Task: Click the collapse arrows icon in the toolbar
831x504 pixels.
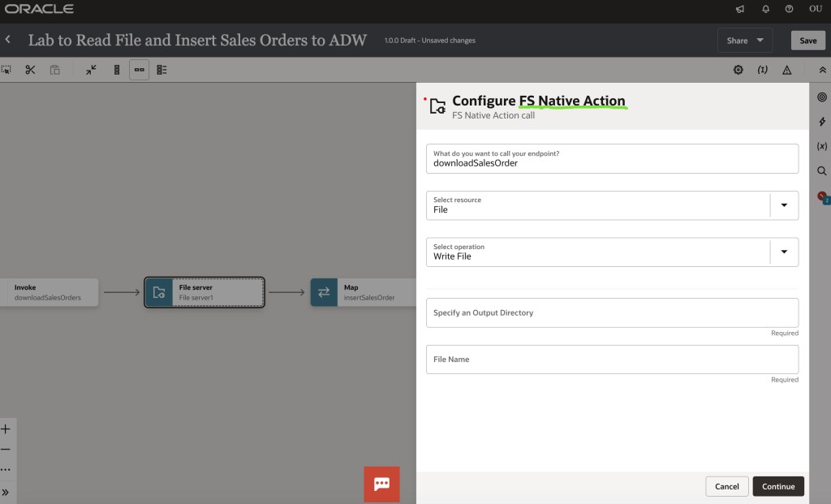Action: click(x=91, y=70)
